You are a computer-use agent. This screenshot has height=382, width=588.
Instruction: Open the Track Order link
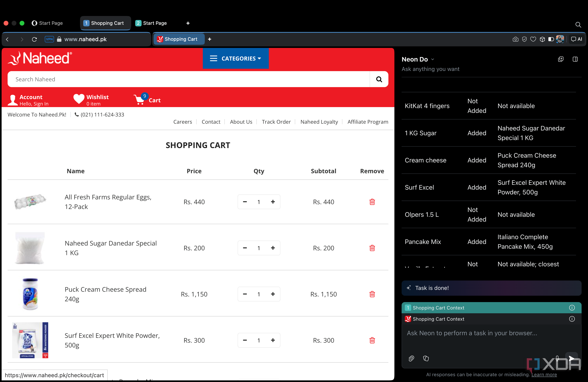click(x=276, y=122)
